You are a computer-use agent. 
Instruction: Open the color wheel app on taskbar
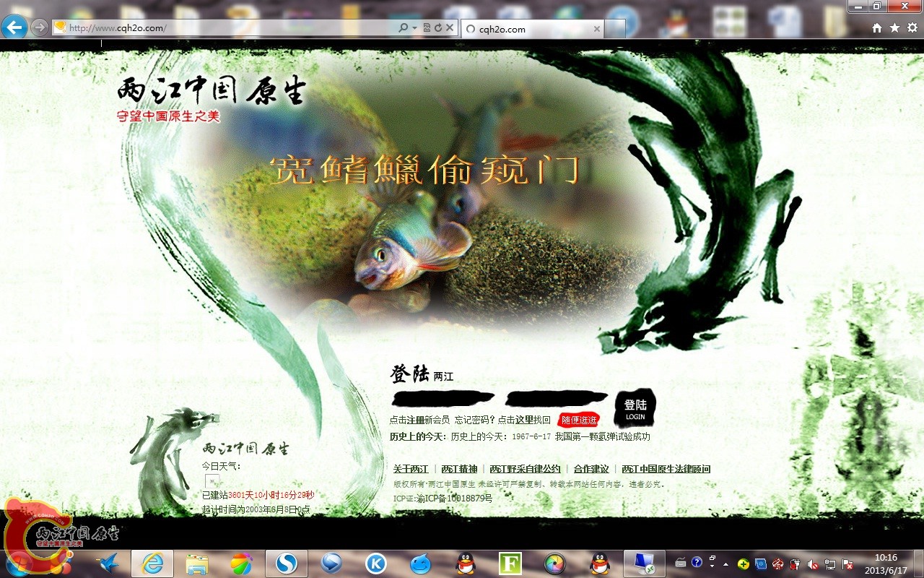pos(554,563)
